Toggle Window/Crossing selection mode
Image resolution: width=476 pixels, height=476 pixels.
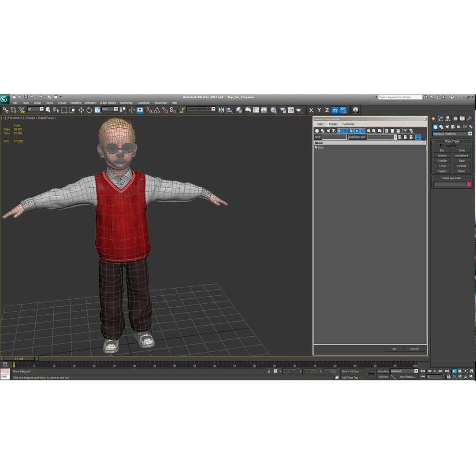coord(72,110)
